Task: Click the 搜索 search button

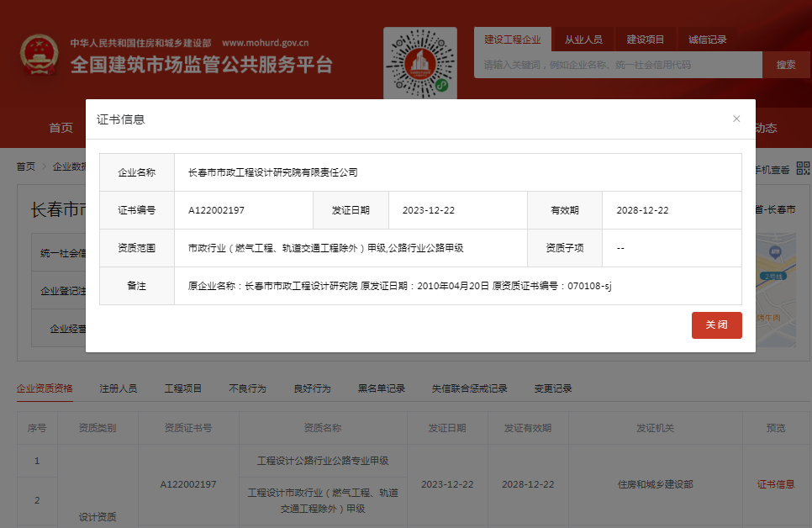Action: [786, 65]
